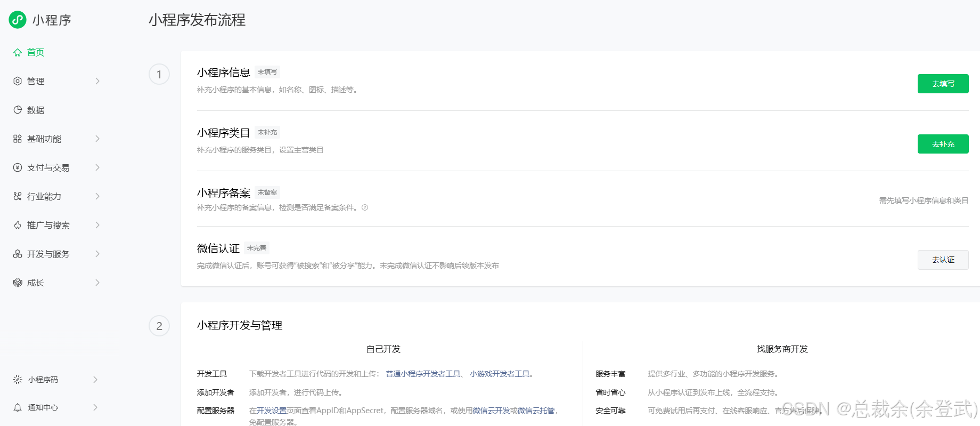Click the 需先填写小程序信息和类目 note
Image resolution: width=980 pixels, height=426 pixels.
coord(924,200)
